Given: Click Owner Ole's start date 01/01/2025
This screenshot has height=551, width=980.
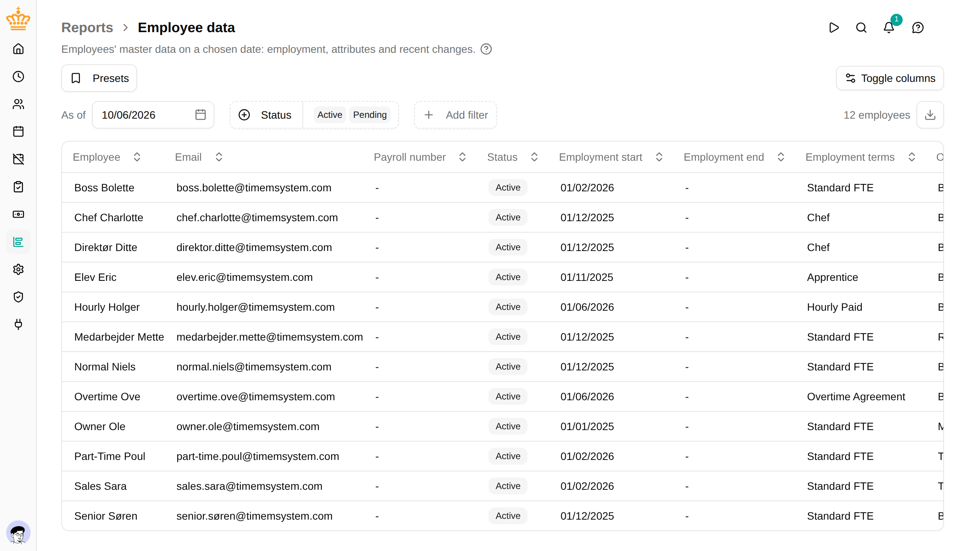Looking at the screenshot, I should [x=587, y=426].
